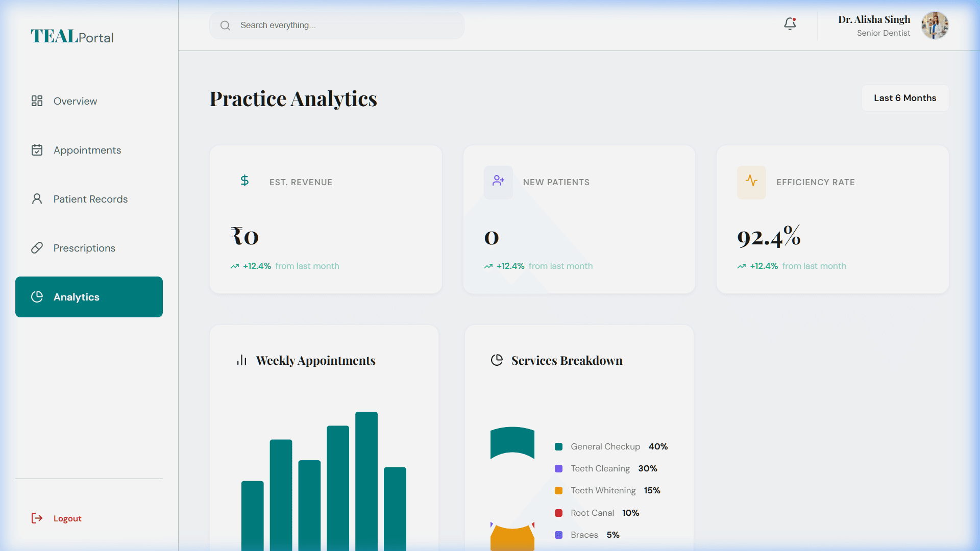Open the notifications bell

(790, 24)
